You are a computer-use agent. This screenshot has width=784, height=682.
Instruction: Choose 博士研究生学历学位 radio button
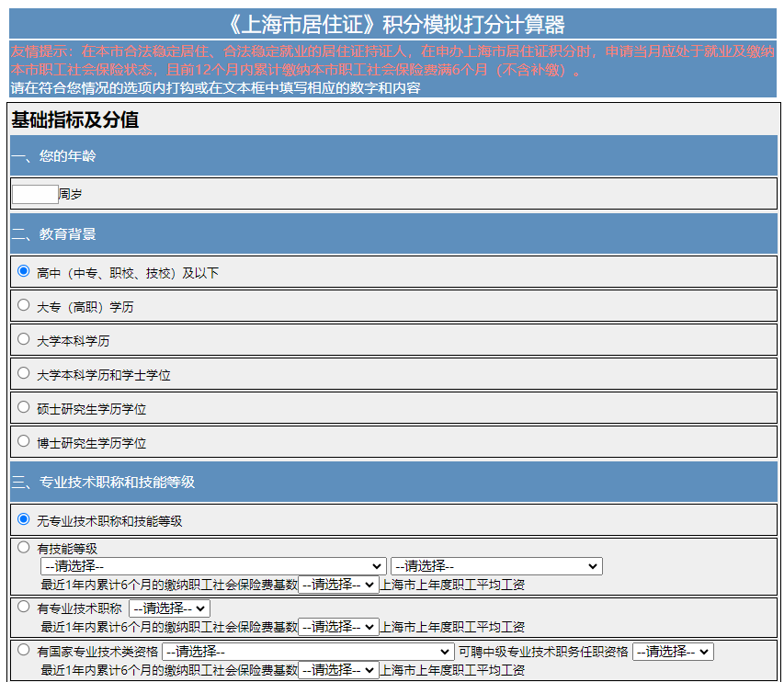[24, 441]
